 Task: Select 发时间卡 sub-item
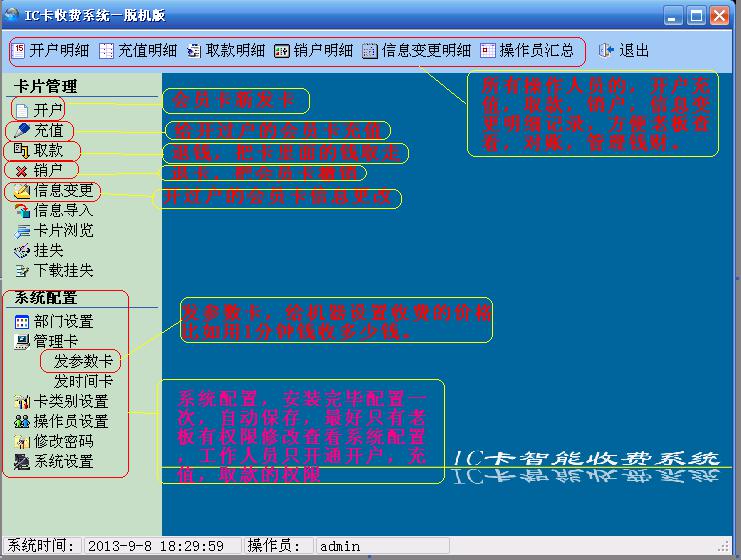[83, 381]
